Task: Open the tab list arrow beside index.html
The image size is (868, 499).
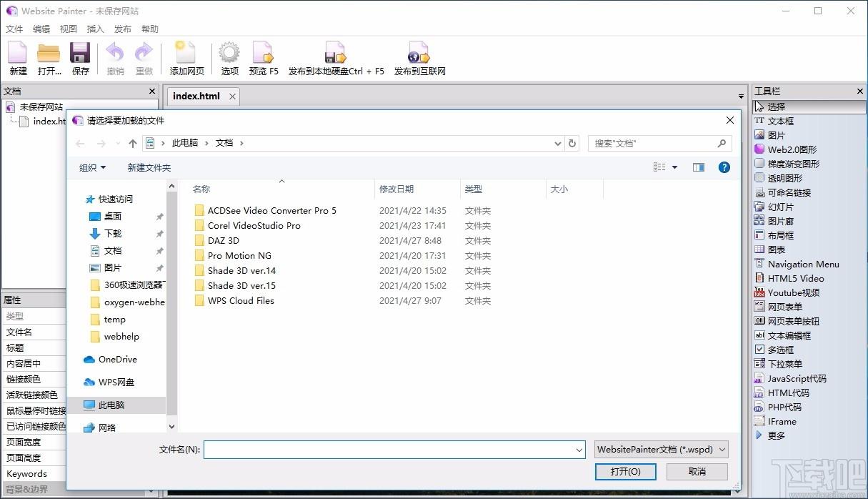Action: tap(741, 96)
